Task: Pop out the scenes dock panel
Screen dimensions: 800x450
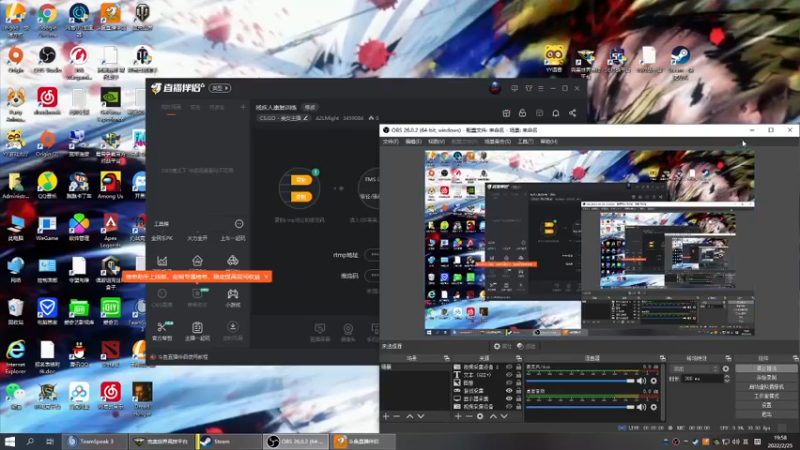Action: [x=446, y=358]
